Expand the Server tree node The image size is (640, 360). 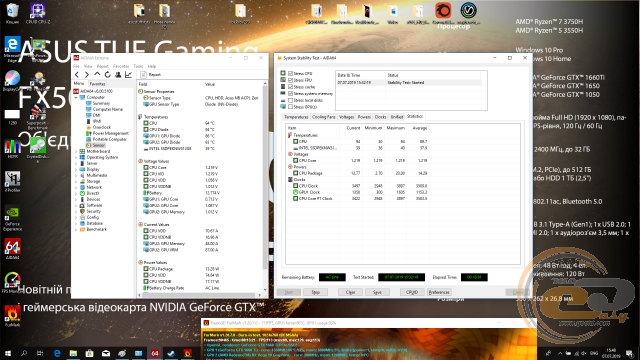(76, 163)
